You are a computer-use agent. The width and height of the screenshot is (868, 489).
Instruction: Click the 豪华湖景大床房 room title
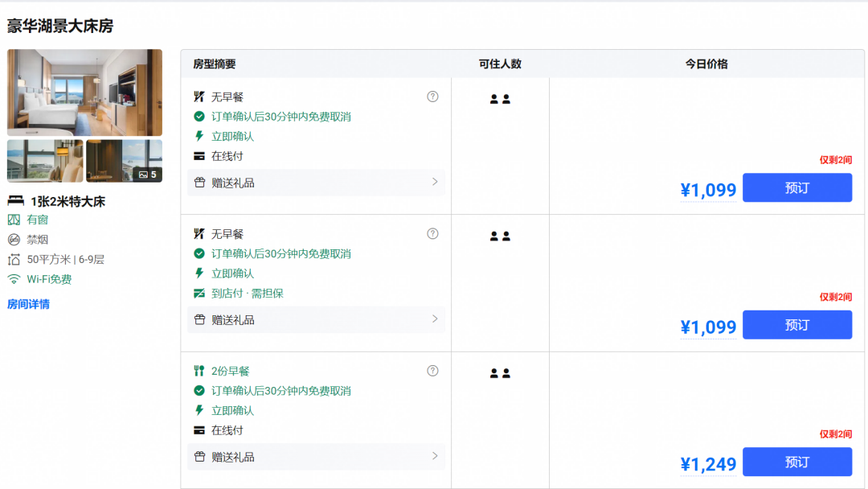point(60,26)
